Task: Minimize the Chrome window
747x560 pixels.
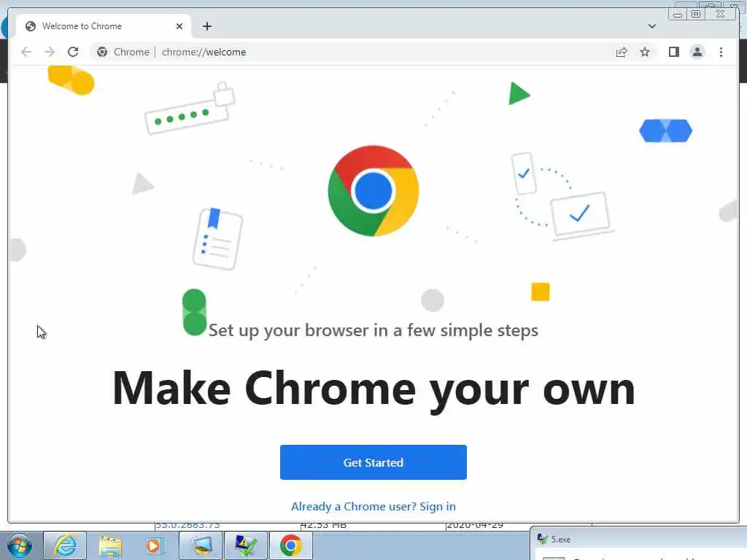Action: [x=678, y=14]
